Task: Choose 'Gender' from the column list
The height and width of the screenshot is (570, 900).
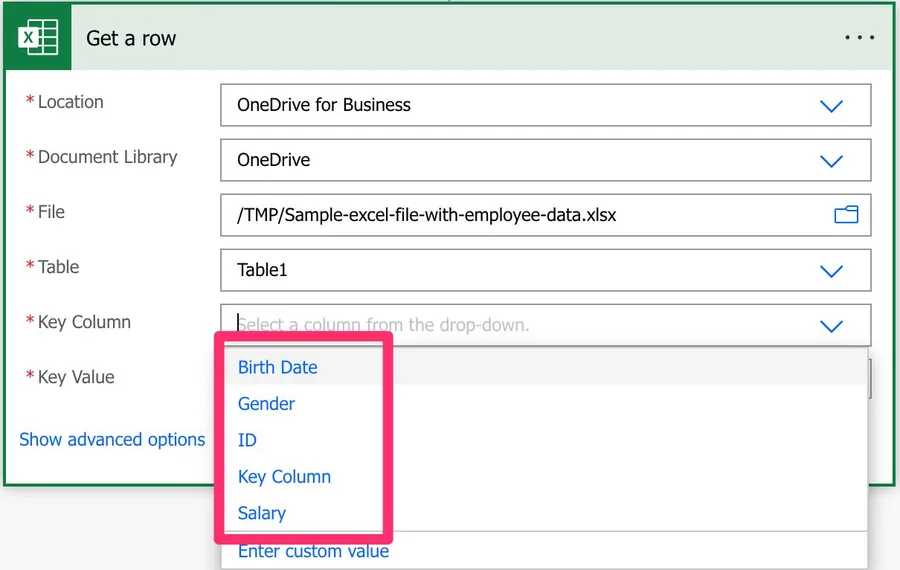Action: click(266, 404)
